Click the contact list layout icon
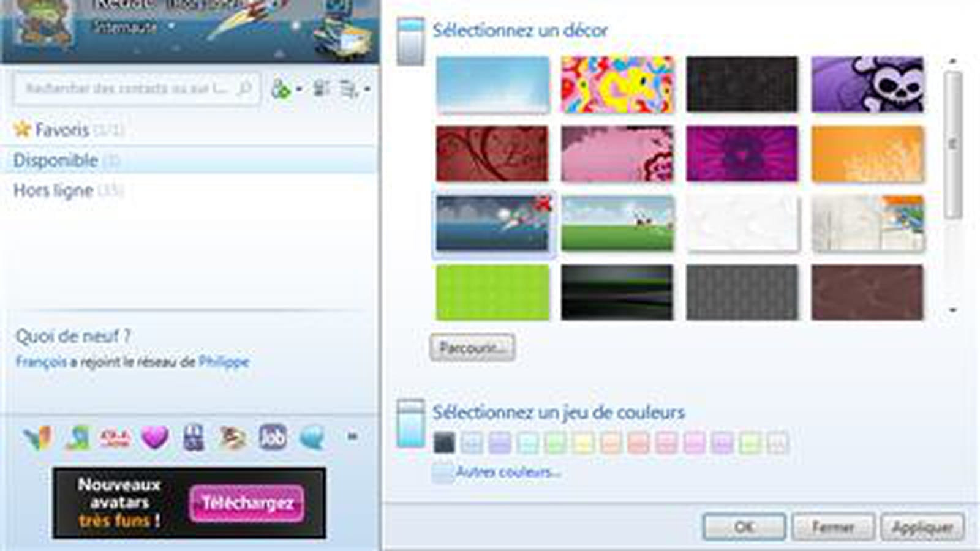This screenshot has height=551, width=980. coord(321,89)
